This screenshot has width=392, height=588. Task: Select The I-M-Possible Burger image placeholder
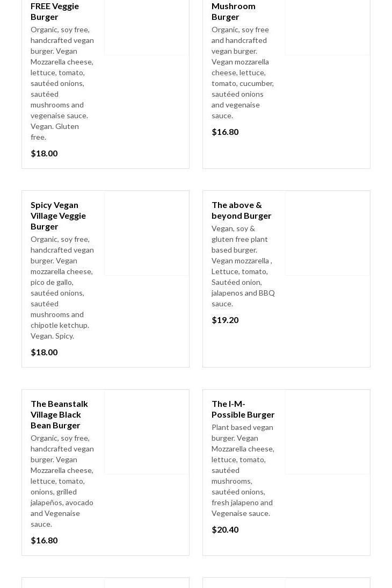point(328,432)
